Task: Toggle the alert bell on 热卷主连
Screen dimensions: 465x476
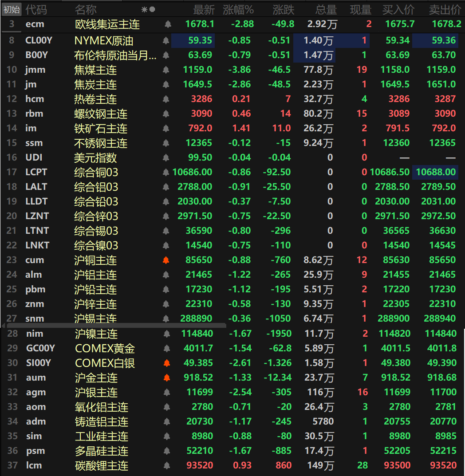Action: click(x=166, y=99)
